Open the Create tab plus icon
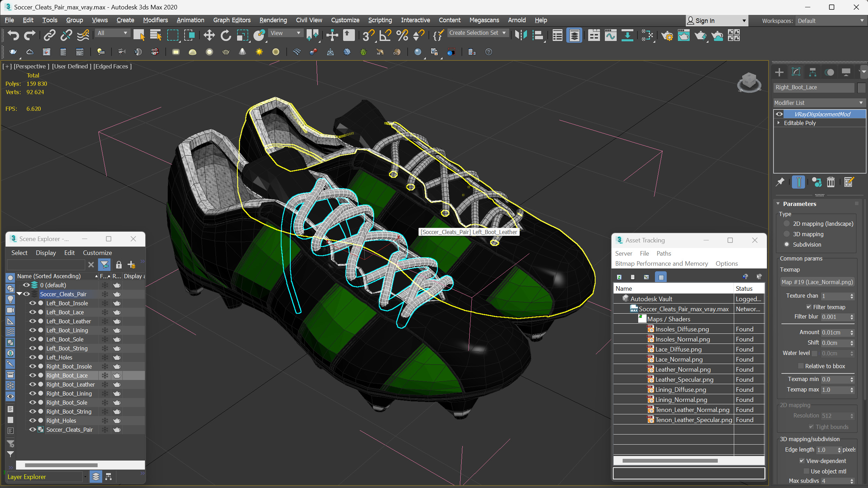Viewport: 868px width, 488px height. coord(779,72)
